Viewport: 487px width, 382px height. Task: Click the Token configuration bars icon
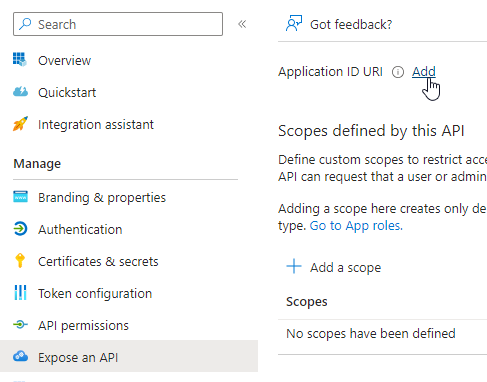point(20,293)
